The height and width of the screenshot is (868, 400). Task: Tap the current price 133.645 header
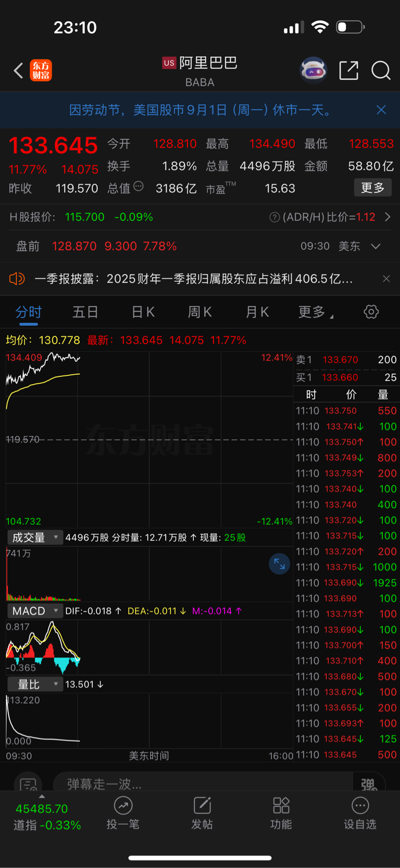coord(53,145)
